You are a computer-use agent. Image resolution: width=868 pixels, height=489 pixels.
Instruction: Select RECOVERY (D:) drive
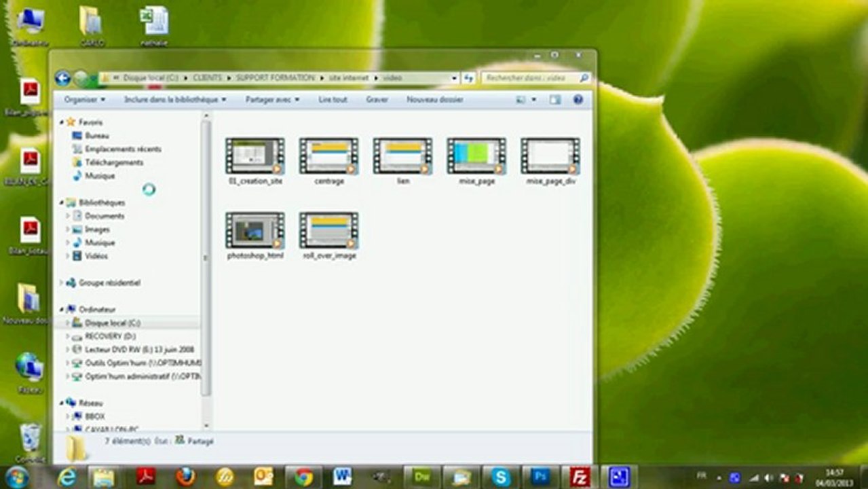110,336
